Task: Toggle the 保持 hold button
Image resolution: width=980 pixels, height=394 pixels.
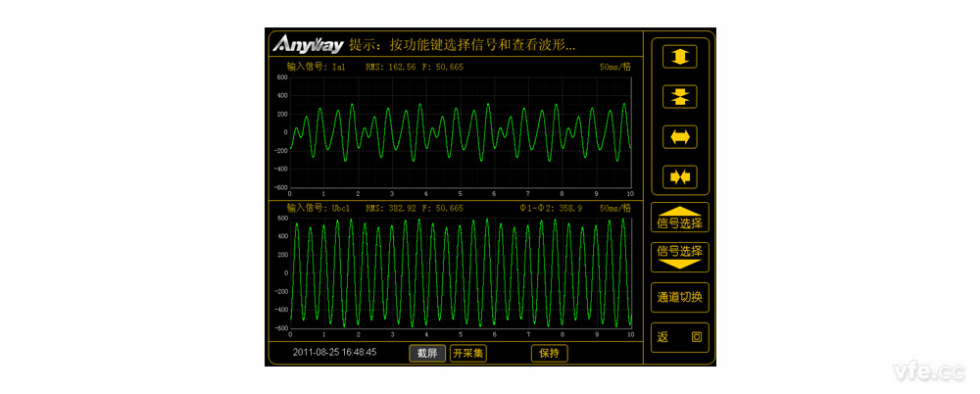Action: [549, 354]
